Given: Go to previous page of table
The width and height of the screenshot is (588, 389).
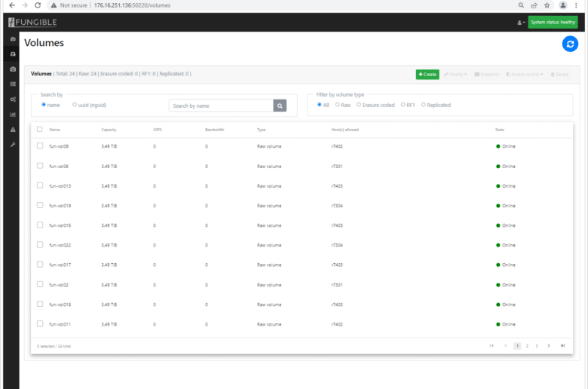Looking at the screenshot, I should click(506, 346).
